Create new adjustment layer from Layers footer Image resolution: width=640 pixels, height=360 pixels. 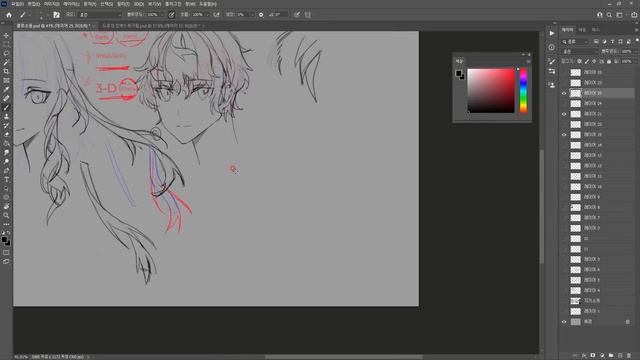(x=602, y=356)
